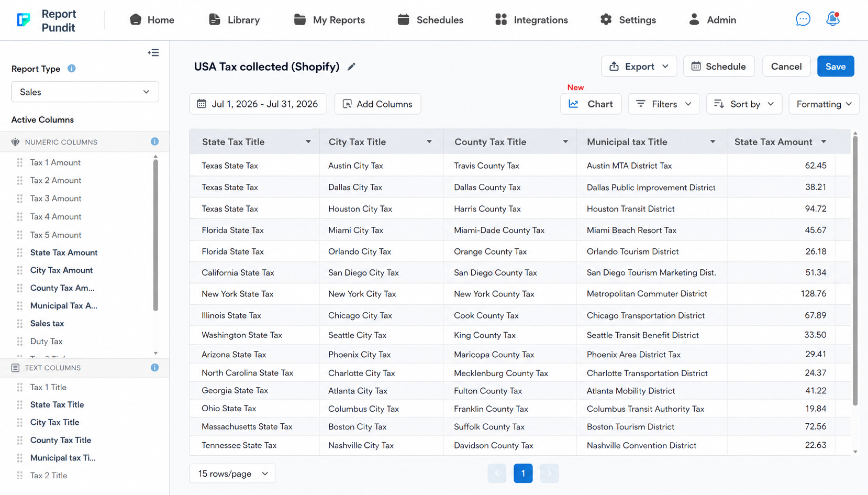Click the Nashville City Tax cell
The height and width of the screenshot is (495, 868).
pos(382,445)
